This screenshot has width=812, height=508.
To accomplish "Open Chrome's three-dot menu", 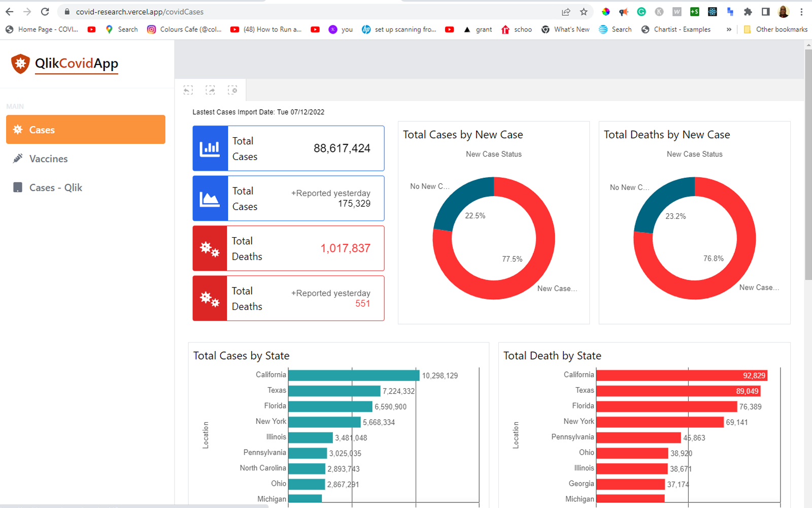I will [x=801, y=12].
